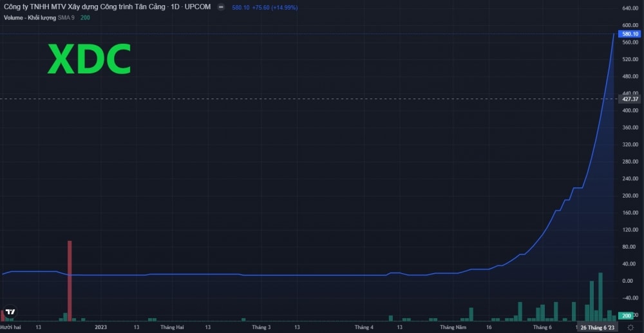Click the price change +75.60 (+14.99%) text
Image resolution: width=644 pixels, height=333 pixels.
click(x=275, y=7)
